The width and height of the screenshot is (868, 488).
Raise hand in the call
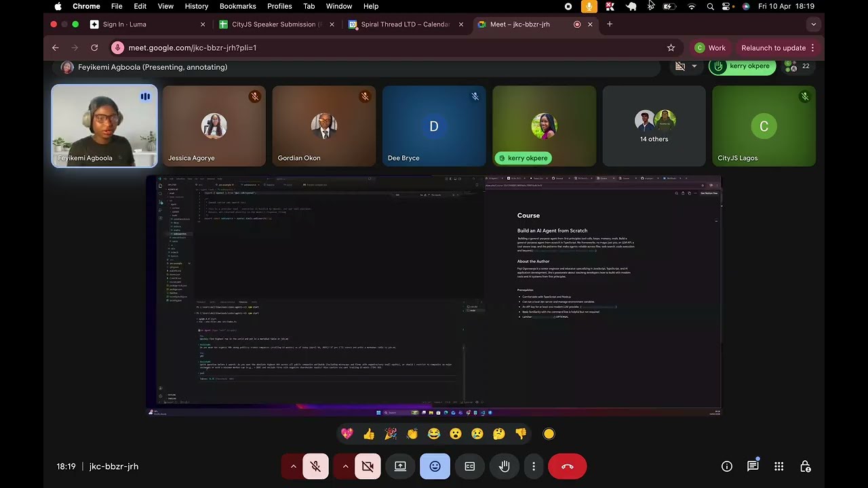pos(504,466)
